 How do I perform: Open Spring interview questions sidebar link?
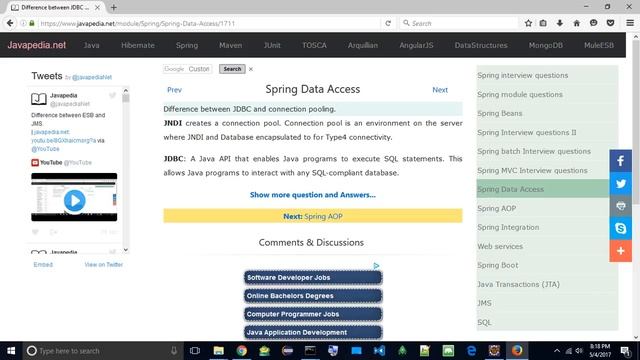click(522, 76)
